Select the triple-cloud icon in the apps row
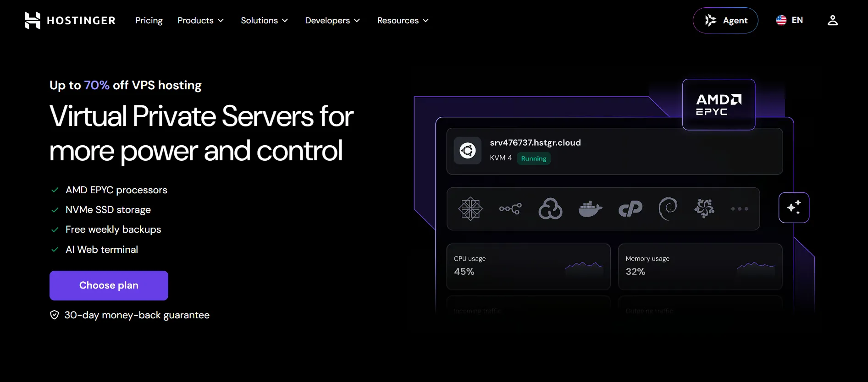The image size is (868, 382). (550, 209)
